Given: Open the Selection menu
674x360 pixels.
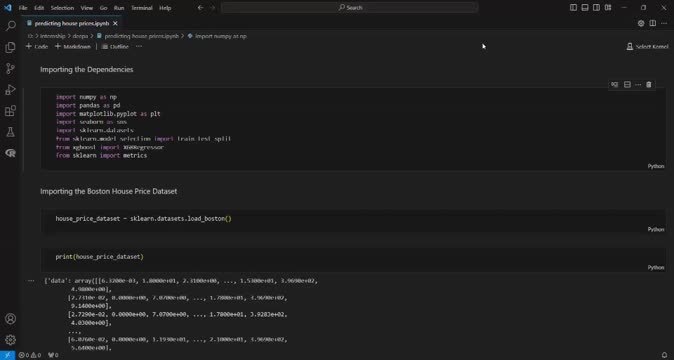Looking at the screenshot, I should point(62,8).
